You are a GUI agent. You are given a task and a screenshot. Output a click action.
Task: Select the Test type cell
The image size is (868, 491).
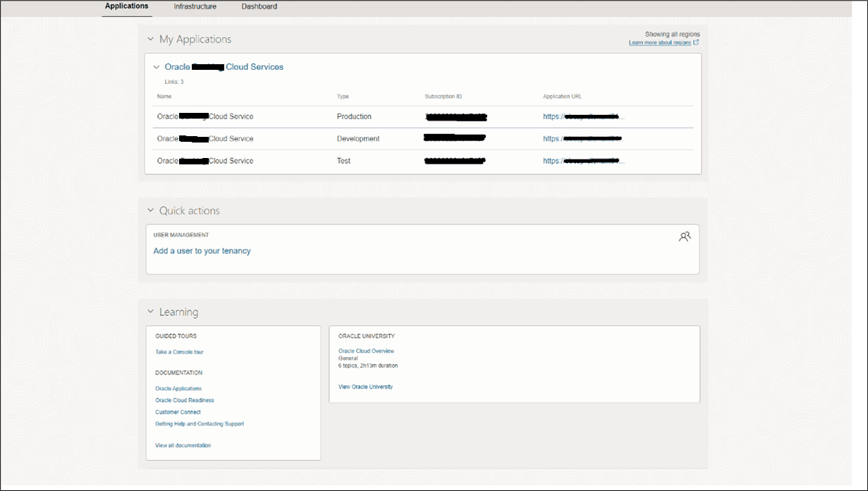click(343, 161)
